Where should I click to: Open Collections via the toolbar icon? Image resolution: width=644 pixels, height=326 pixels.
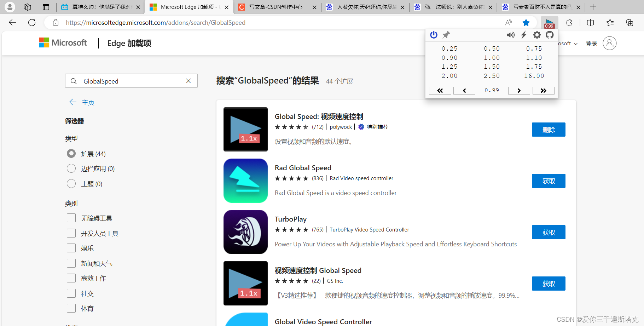tap(630, 22)
